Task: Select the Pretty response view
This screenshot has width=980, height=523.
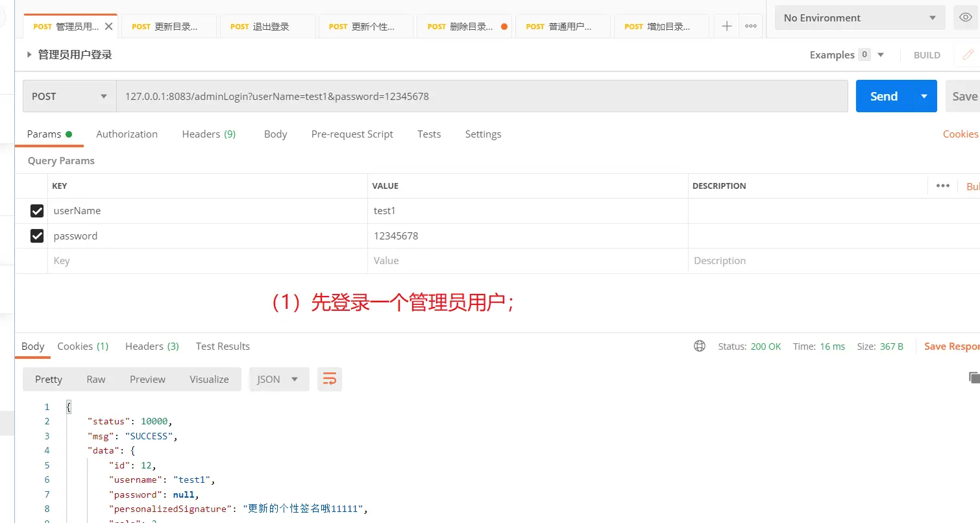Action: click(x=49, y=380)
